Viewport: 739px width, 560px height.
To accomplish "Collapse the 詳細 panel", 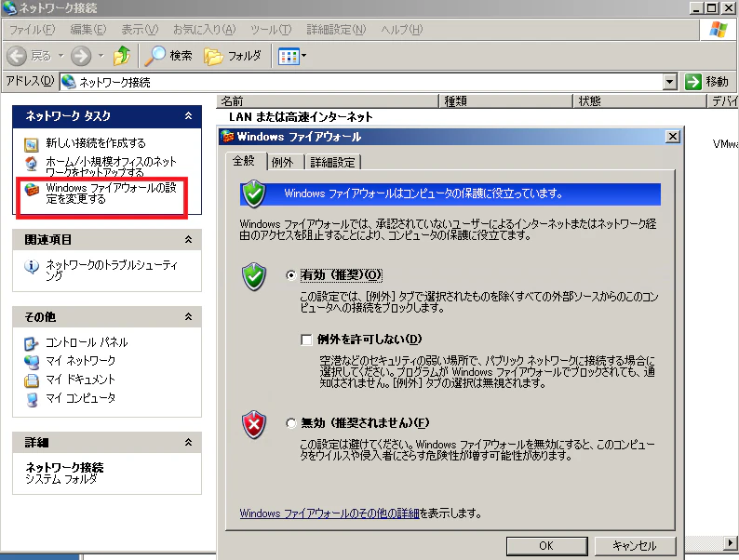I will tap(189, 442).
